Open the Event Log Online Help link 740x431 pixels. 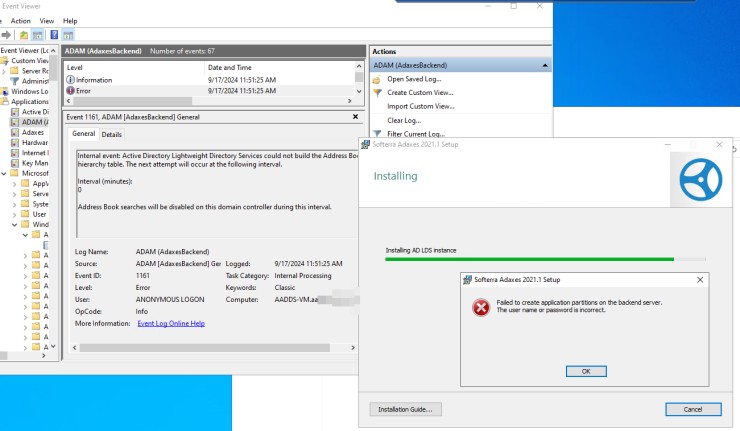click(171, 323)
